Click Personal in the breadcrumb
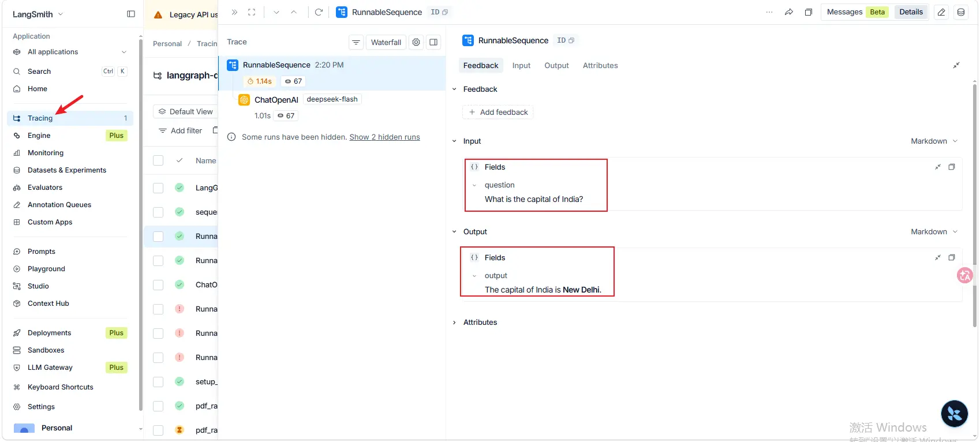 167,44
